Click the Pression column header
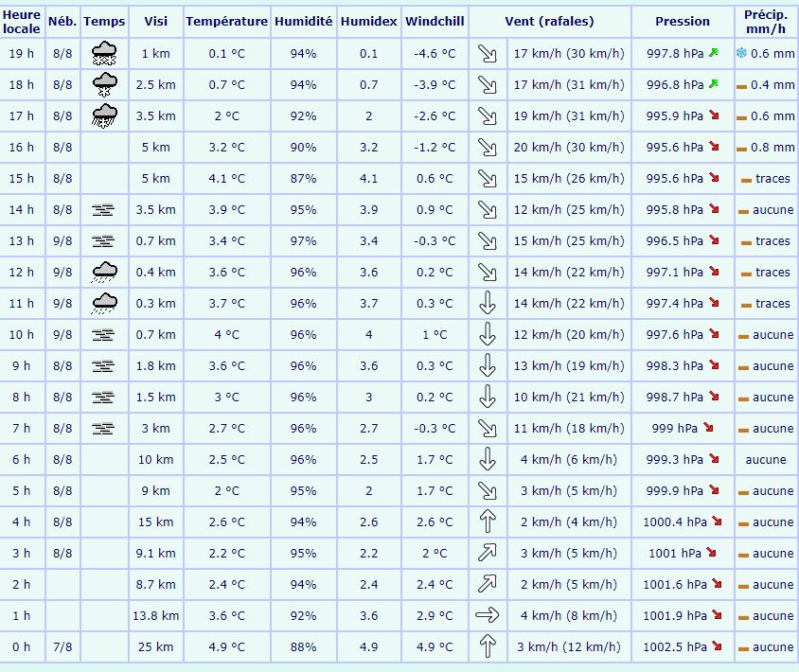Screen dimensions: 799x672 click(682, 22)
